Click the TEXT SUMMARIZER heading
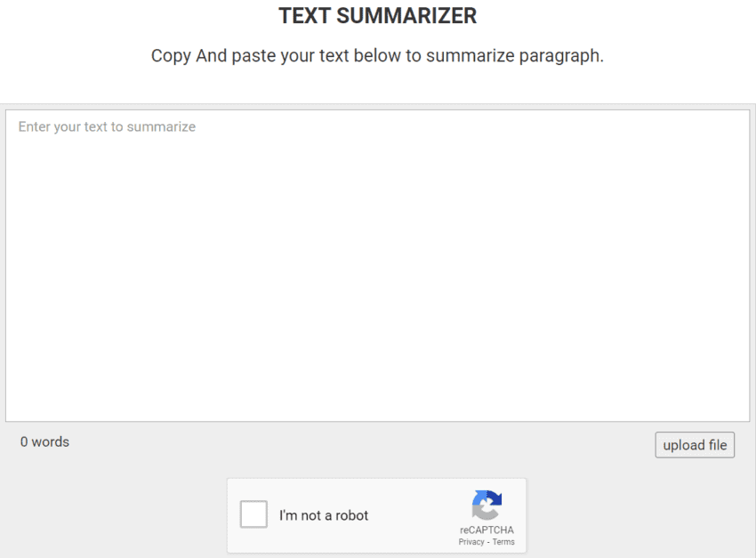 (377, 15)
